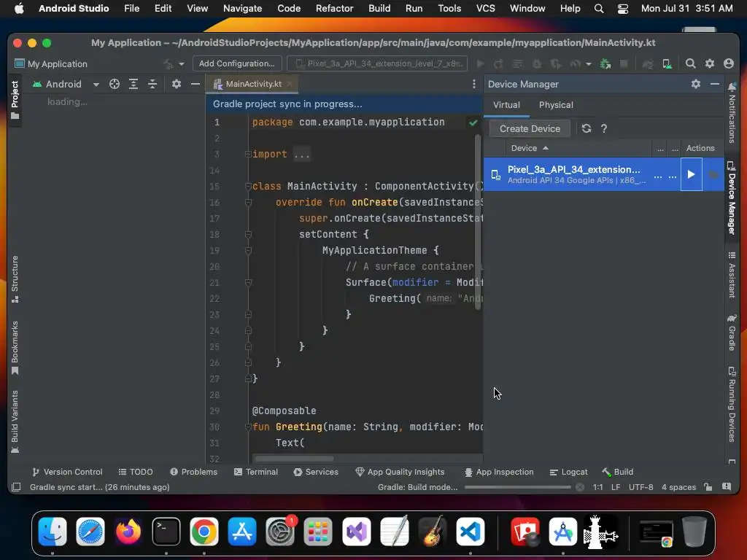The image size is (747, 560).
Task: Click the editor horizontal scrollbar
Action: (x=294, y=459)
